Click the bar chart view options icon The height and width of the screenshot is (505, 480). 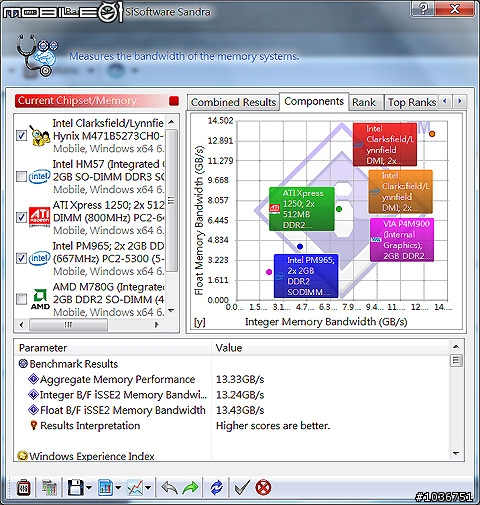pyautogui.click(x=105, y=488)
